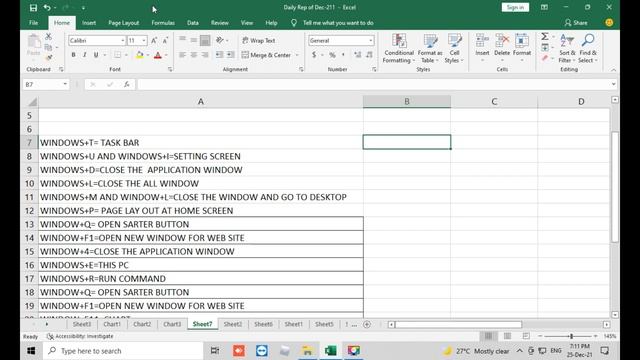Image resolution: width=640 pixels, height=360 pixels.
Task: Click Tell me what you want to do
Action: 338,23
